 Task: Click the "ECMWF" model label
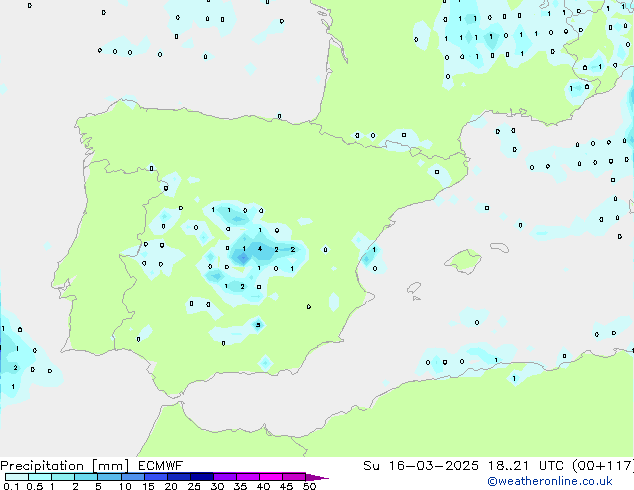(x=161, y=466)
